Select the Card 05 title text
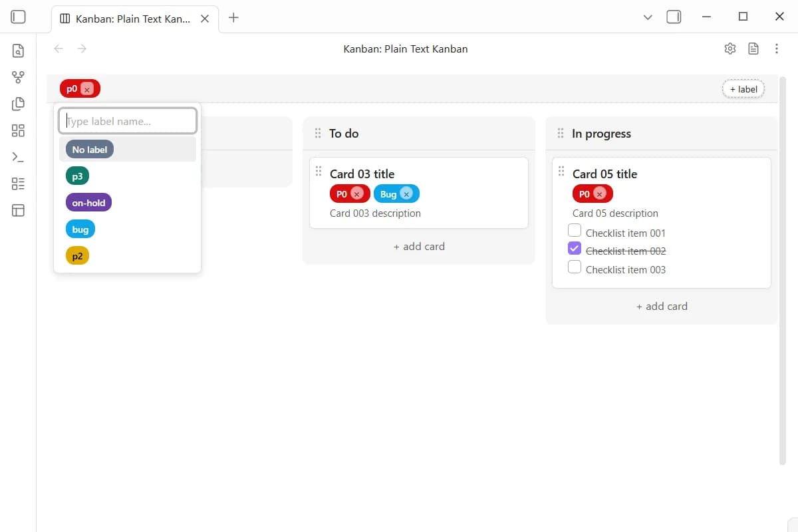The width and height of the screenshot is (798, 532). [605, 174]
